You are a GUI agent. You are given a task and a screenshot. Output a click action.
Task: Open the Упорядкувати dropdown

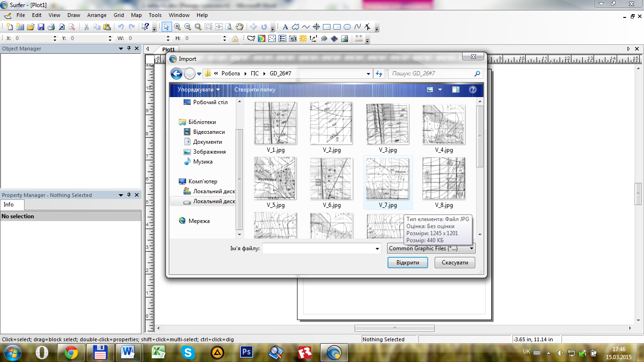[x=198, y=90]
